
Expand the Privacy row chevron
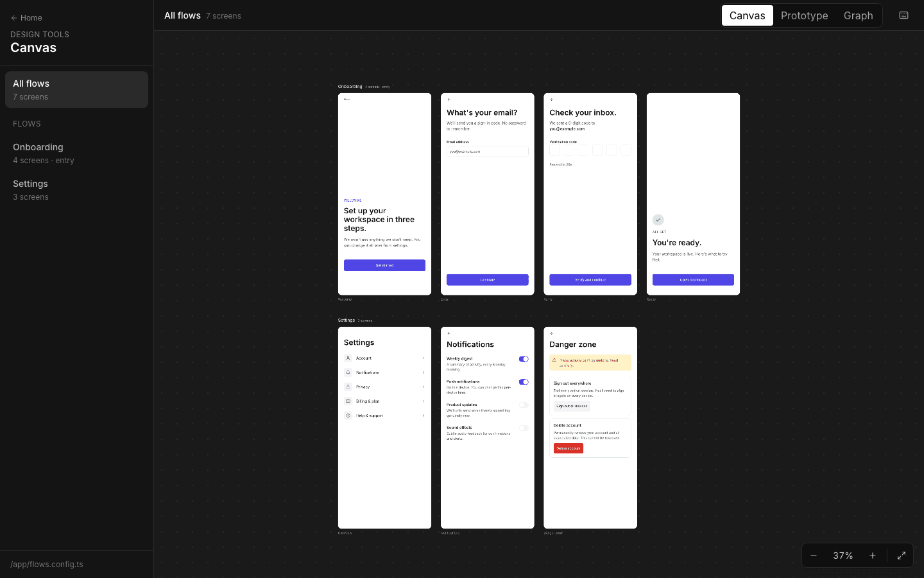point(424,387)
